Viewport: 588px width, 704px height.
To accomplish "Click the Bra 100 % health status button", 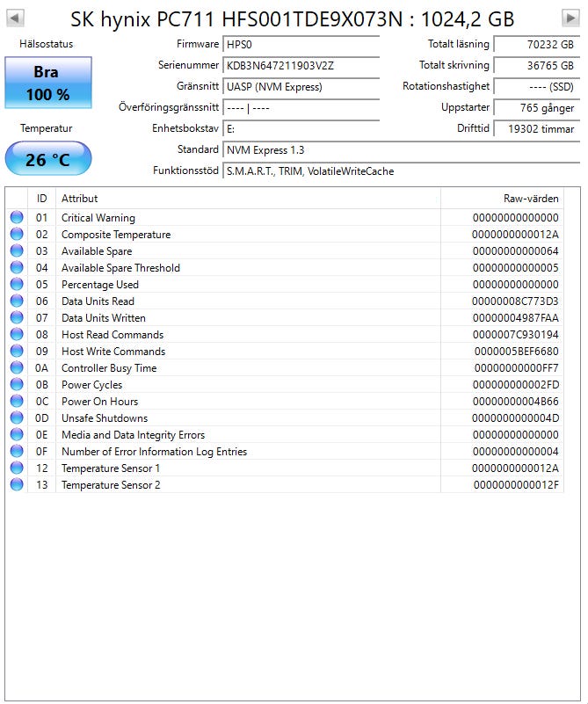I will [x=48, y=83].
